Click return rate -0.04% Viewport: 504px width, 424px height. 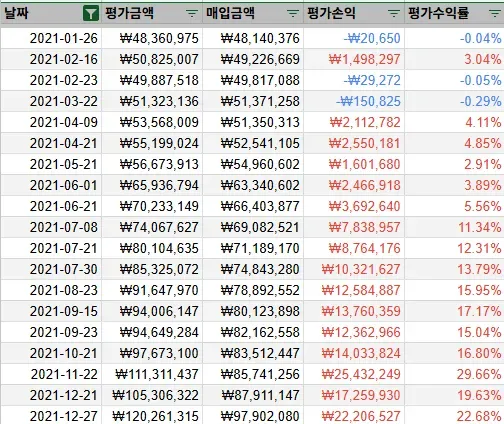[x=481, y=38]
